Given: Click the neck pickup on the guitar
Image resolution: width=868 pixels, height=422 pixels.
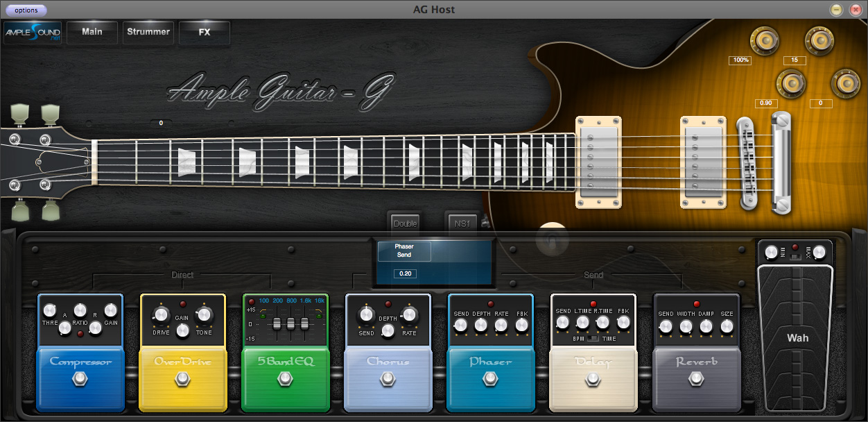Looking at the screenshot, I should coord(598,162).
